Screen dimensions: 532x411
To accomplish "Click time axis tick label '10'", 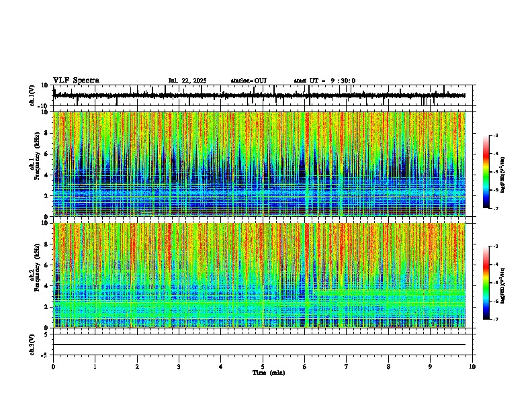I will 472,366.
